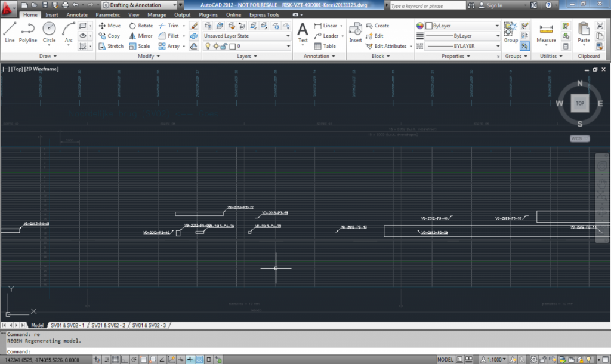Screen dimensions: 611x364
Task: Click the Create button in the Block panel
Action: click(378, 26)
